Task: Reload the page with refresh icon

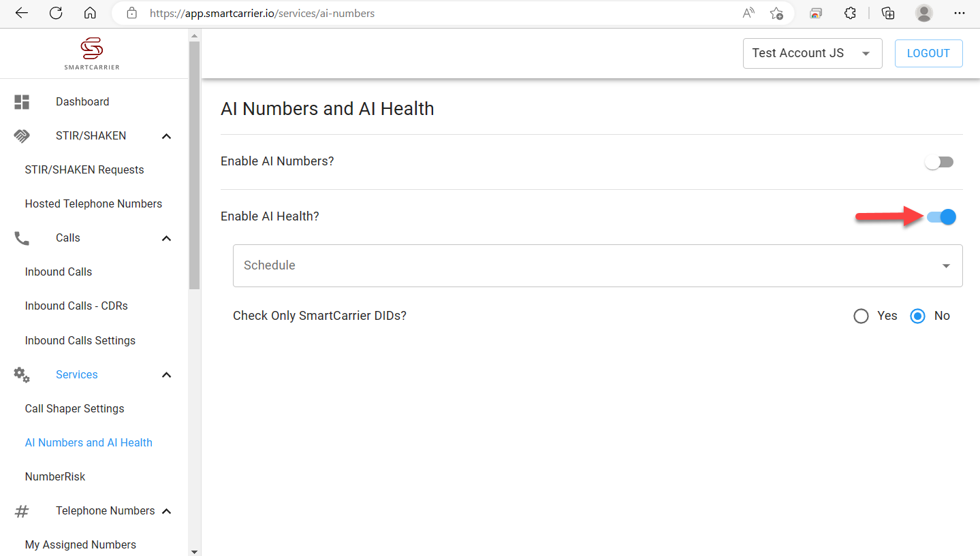Action: (56, 13)
